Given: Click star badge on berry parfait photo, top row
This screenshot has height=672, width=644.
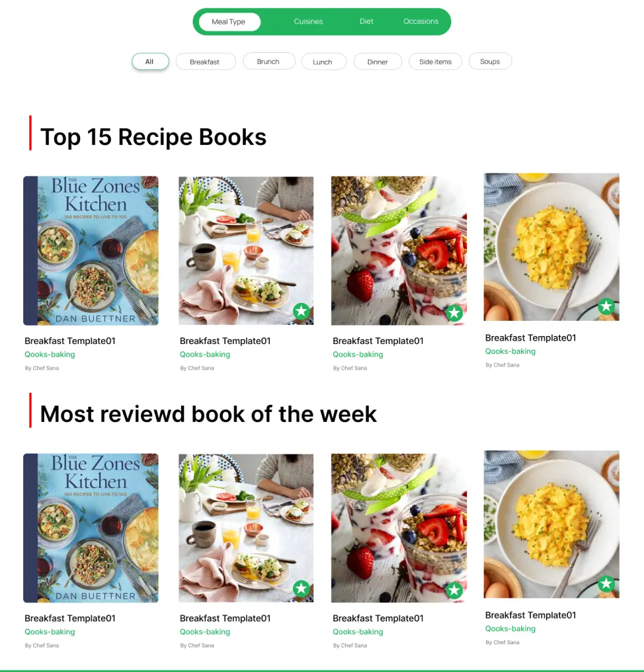Looking at the screenshot, I should point(454,313).
